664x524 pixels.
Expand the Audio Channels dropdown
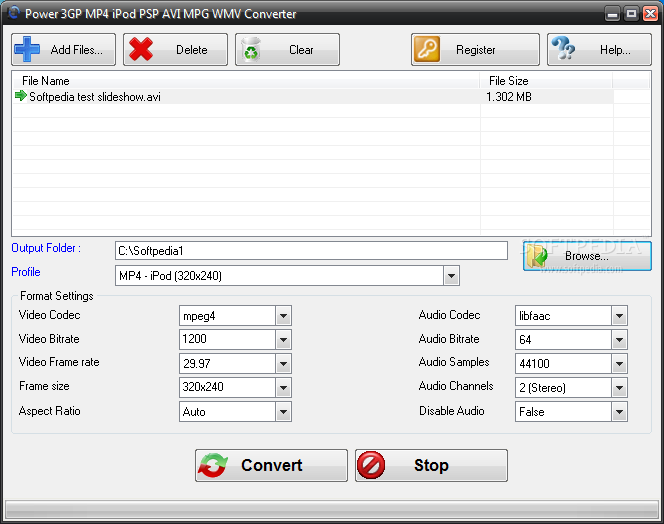[x=619, y=388]
